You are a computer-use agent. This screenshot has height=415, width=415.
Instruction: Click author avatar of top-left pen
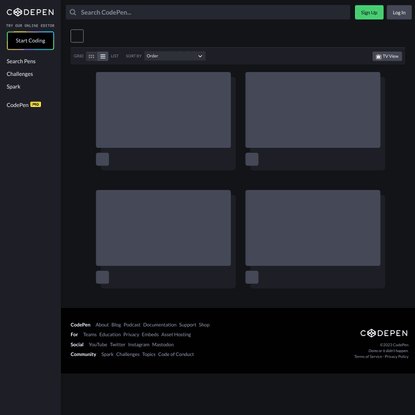102,159
